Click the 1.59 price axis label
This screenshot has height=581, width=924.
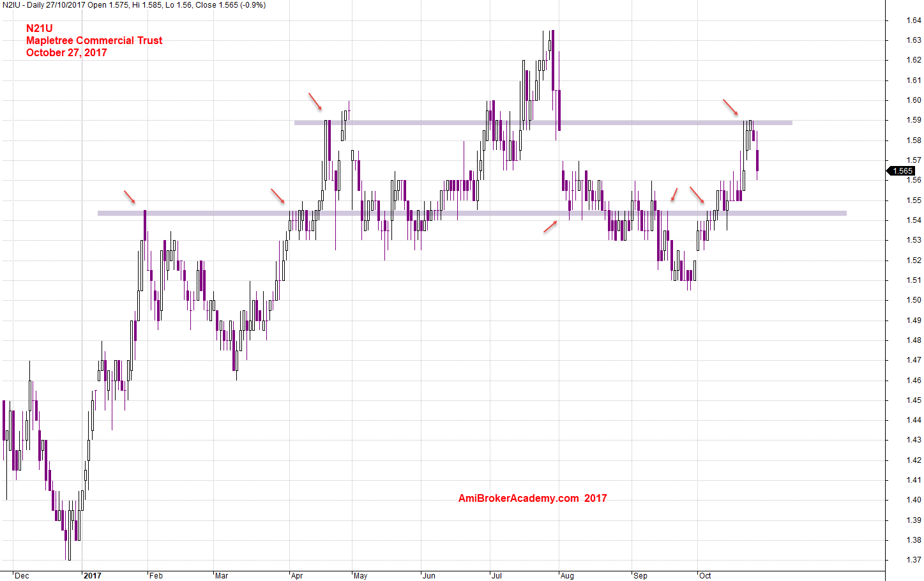914,120
